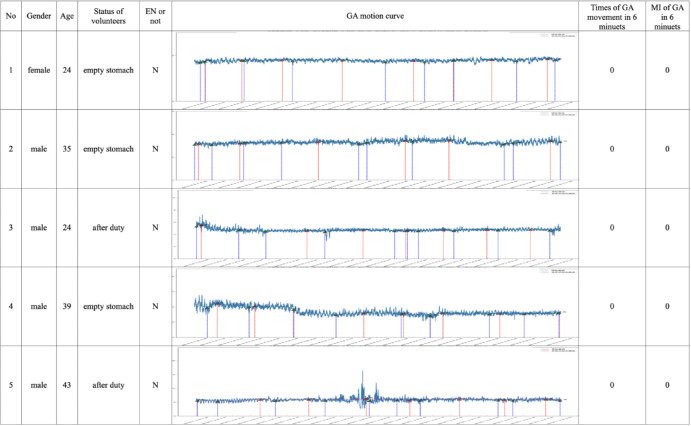Select row number '2' cell
The image size is (691, 426).
click(x=11, y=149)
